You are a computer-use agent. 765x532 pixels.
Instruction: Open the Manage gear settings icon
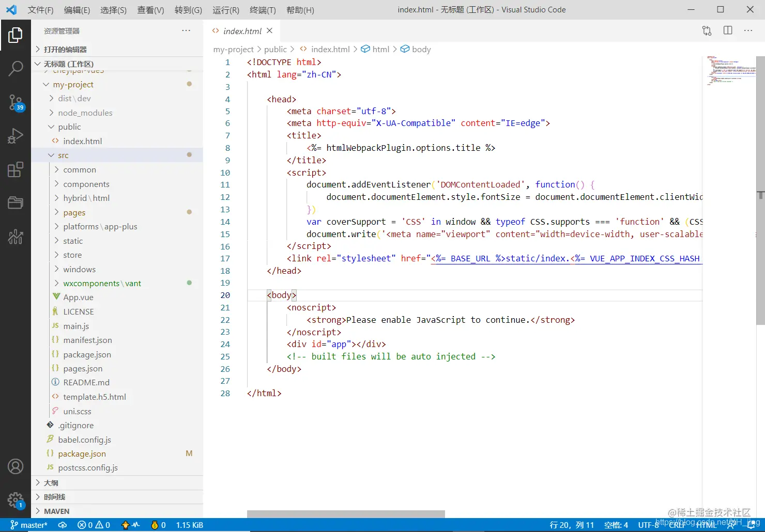pyautogui.click(x=16, y=500)
